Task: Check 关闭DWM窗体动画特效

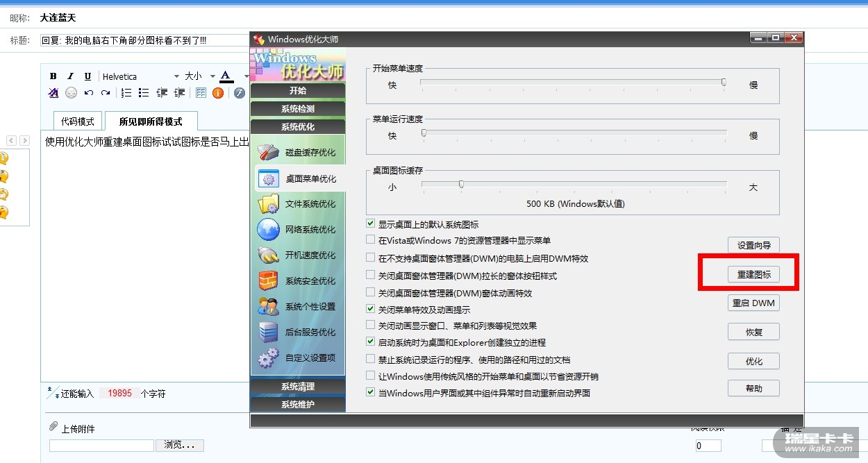Action: point(370,293)
